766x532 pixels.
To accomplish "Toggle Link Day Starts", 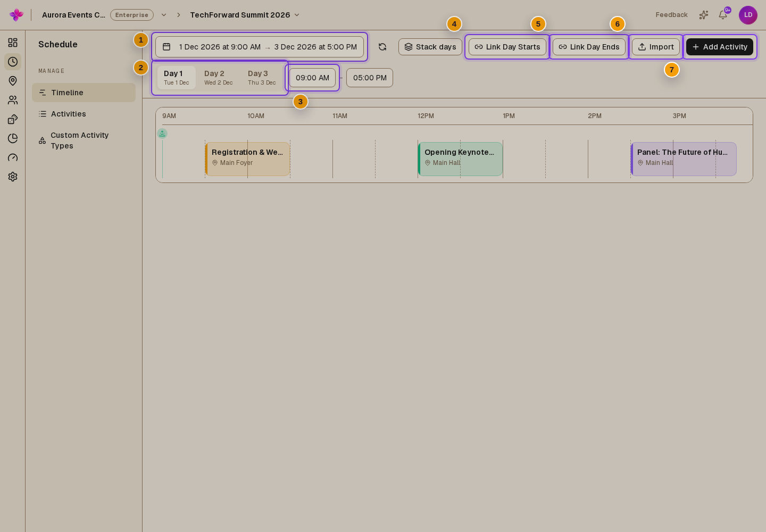I will pyautogui.click(x=507, y=47).
